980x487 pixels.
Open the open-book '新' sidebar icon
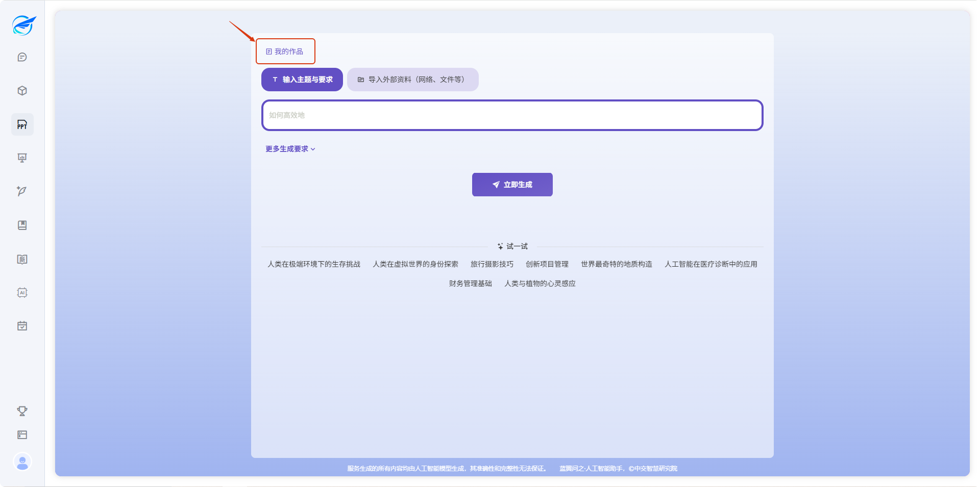pos(22,259)
